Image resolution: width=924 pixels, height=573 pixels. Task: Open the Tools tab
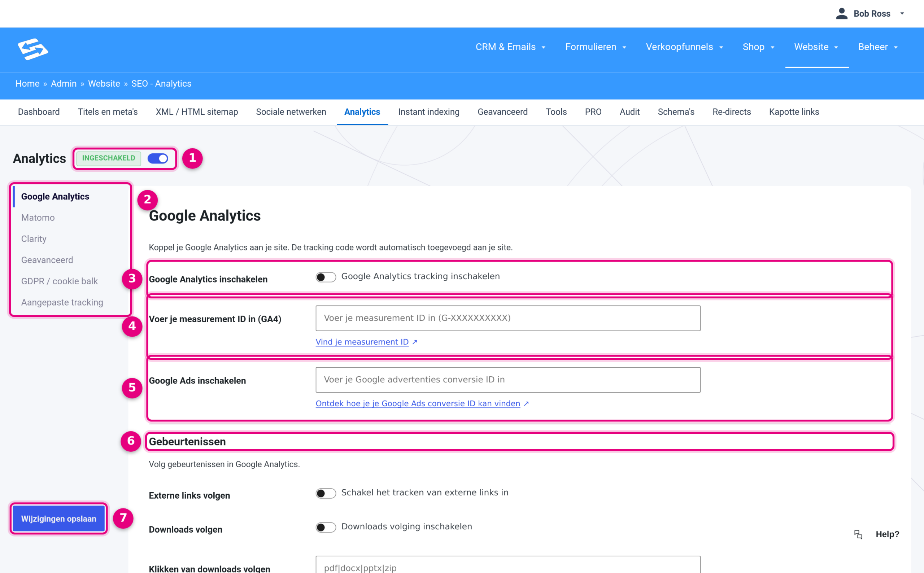pos(556,112)
